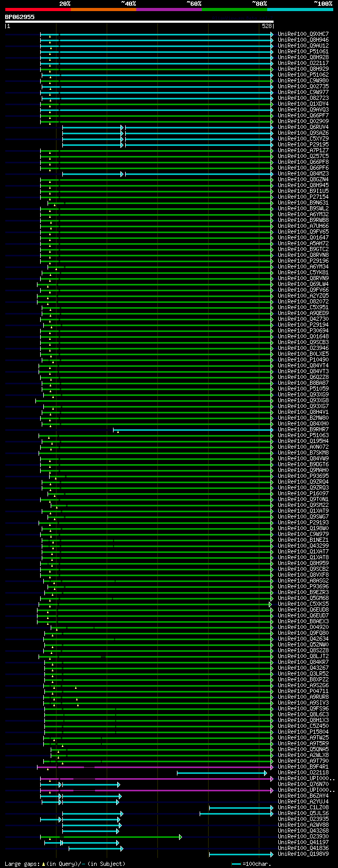Click the purple ~60% identity color segment

(169, 10)
